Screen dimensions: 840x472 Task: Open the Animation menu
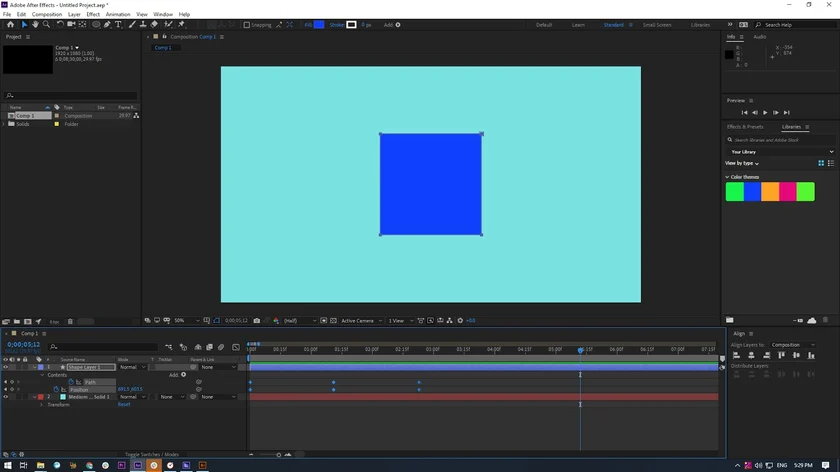(118, 14)
